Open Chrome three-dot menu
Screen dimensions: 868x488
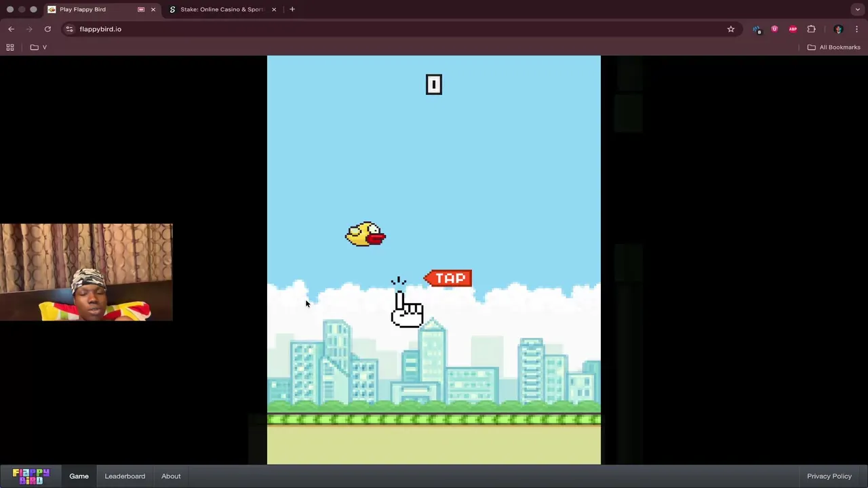pos(856,29)
